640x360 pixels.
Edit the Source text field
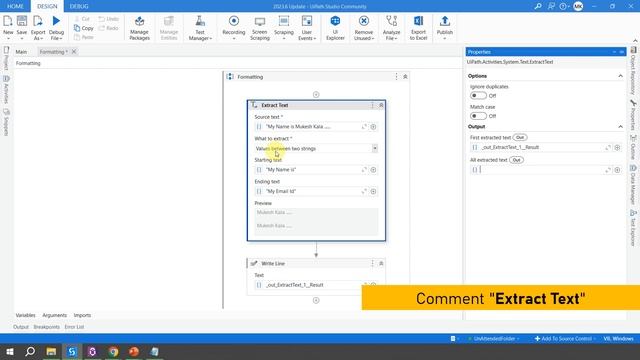tap(312, 127)
